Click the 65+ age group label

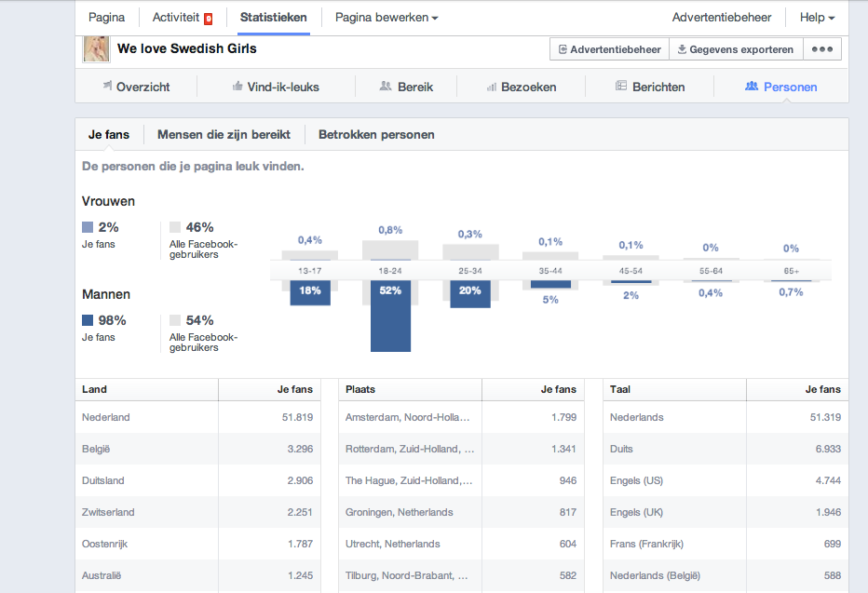point(791,271)
